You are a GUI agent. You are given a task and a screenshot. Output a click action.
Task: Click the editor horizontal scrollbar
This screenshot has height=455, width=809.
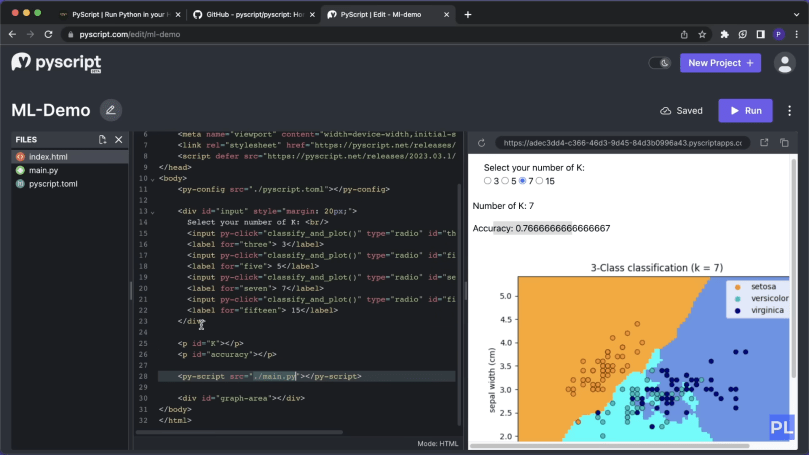pos(239,432)
